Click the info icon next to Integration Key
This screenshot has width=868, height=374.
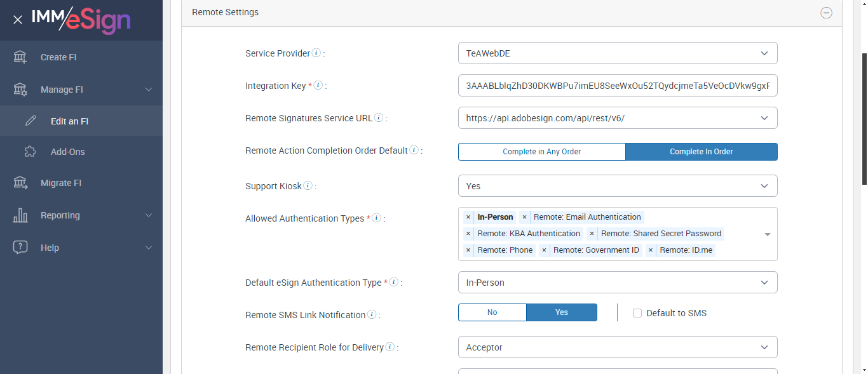pos(318,86)
